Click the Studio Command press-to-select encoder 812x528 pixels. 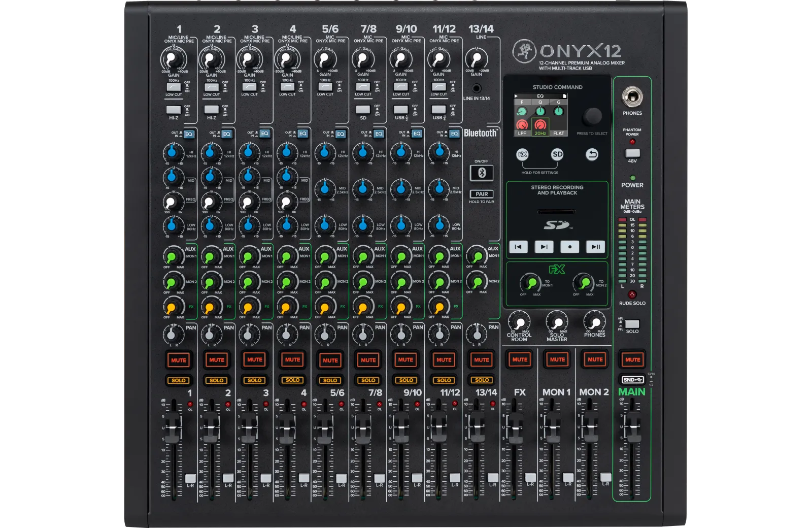pos(592,116)
